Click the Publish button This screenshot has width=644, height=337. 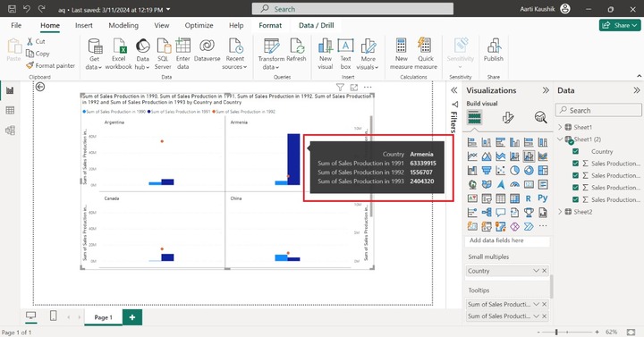[x=493, y=50]
